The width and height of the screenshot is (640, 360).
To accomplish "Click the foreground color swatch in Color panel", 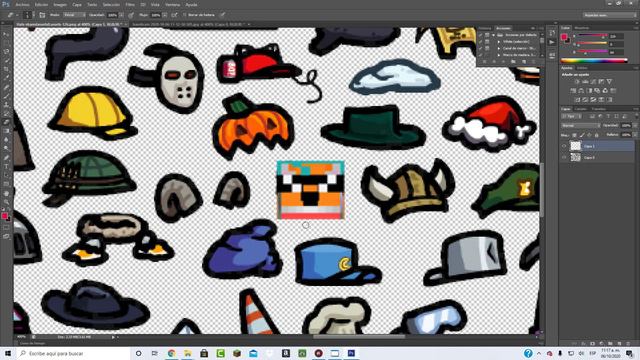I will click(x=564, y=37).
